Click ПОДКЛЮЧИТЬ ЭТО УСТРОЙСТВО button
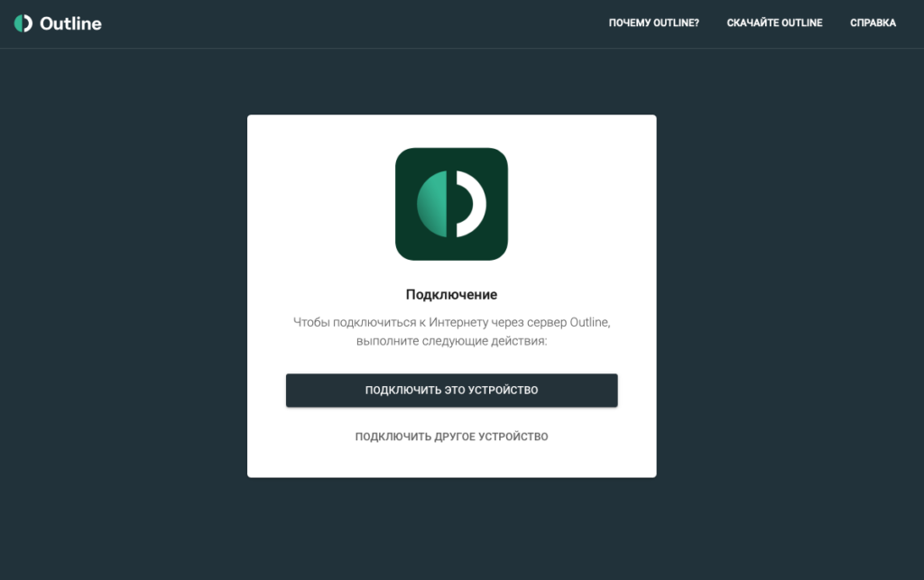Image resolution: width=924 pixels, height=580 pixels. tap(451, 390)
